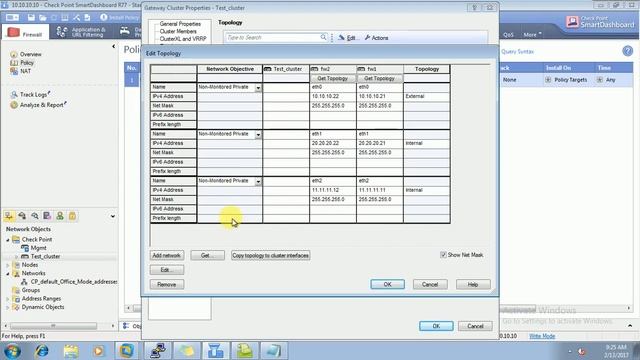
Task: Switch to Application & URL Filtering tab
Action: pos(81,32)
